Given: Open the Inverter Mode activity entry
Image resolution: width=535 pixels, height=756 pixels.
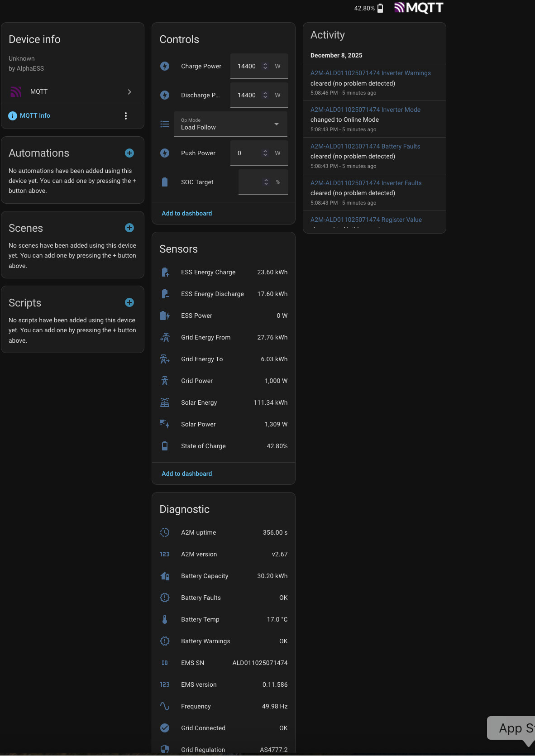Looking at the screenshot, I should click(x=365, y=110).
